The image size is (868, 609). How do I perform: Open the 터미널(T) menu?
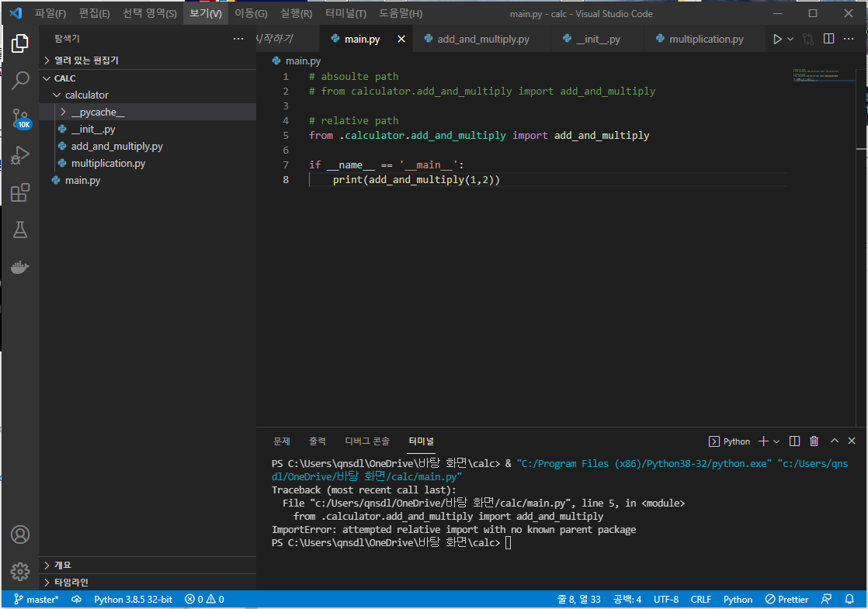click(x=345, y=13)
